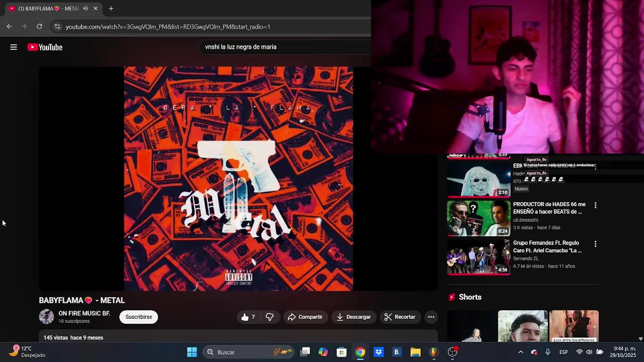Click the METAL video player
The width and height of the screenshot is (644, 362).
coord(238,179)
